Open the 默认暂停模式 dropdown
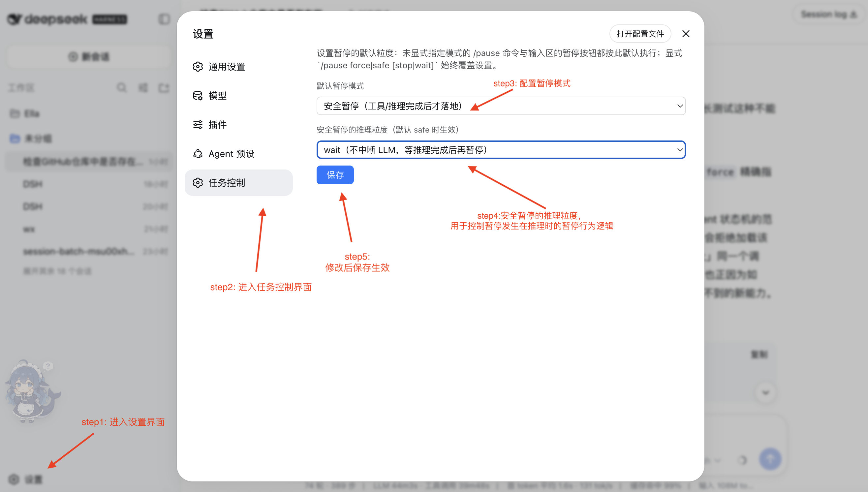Image resolution: width=868 pixels, height=492 pixels. point(501,106)
